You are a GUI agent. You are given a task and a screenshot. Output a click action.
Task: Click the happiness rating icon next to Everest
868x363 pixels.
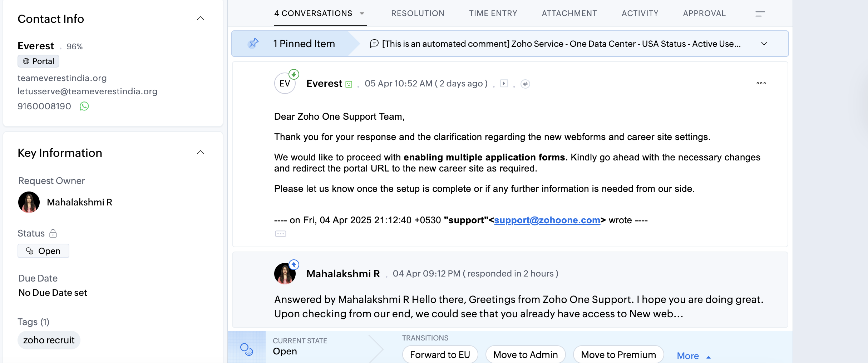349,84
